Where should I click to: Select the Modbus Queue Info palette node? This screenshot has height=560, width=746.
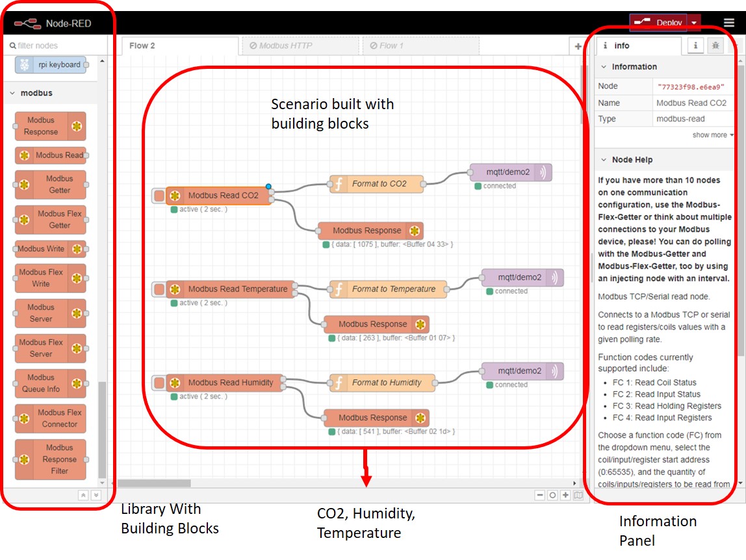click(x=51, y=383)
